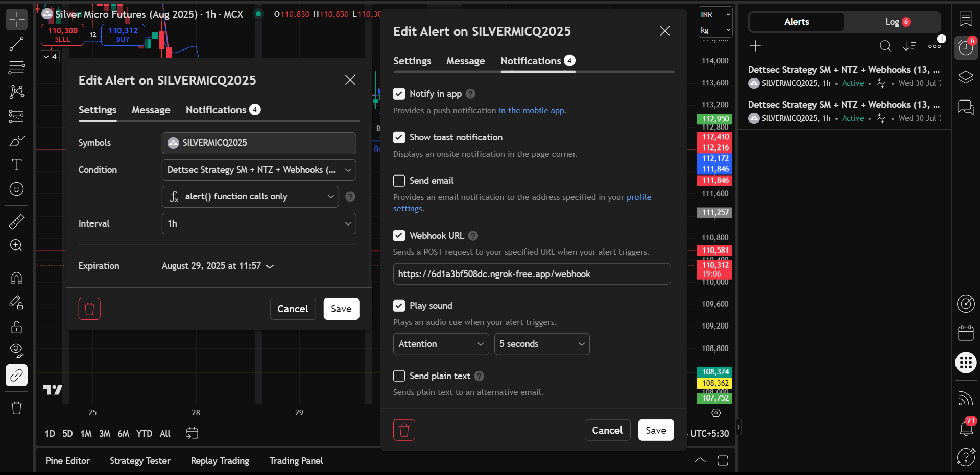Select the YTD chart range
980x475 pixels.
pyautogui.click(x=144, y=433)
